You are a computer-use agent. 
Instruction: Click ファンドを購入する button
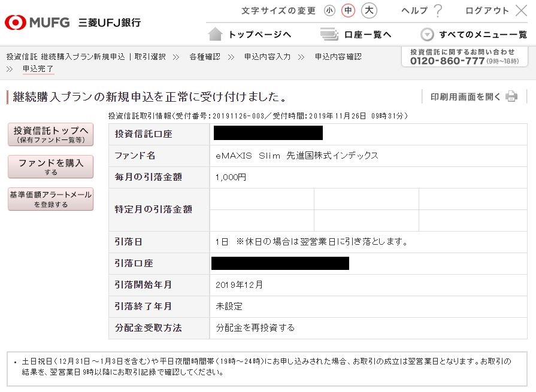click(x=50, y=166)
